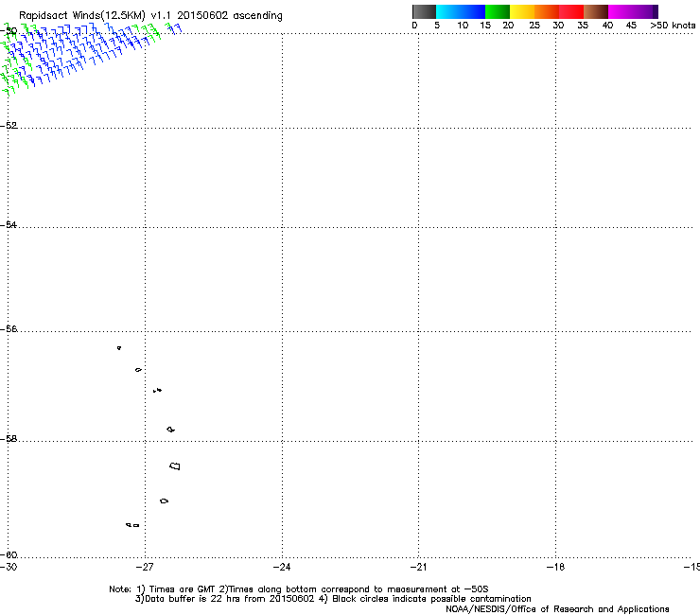This screenshot has width=700, height=615.
Task: Click the '-52' latitude axis label
Action: 9,126
